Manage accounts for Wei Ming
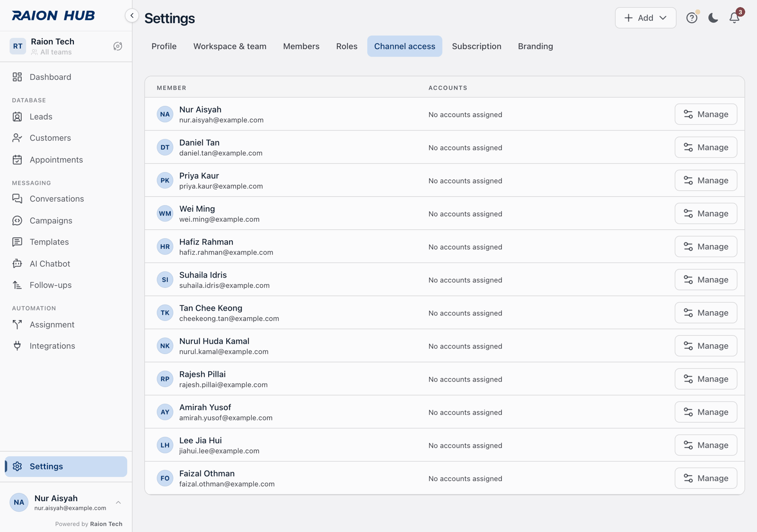This screenshot has width=757, height=532. click(x=705, y=214)
